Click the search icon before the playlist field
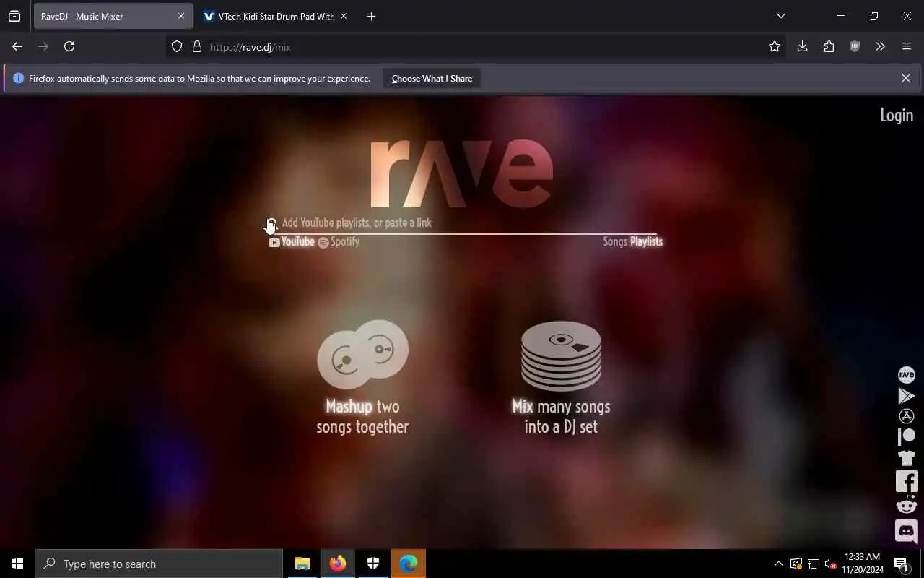The image size is (924, 578). pos(271,223)
